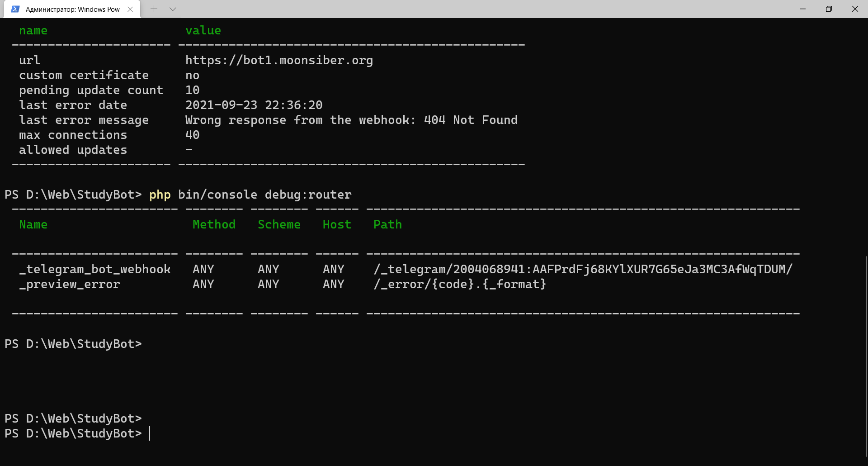Open a new tab with the plus button
This screenshot has height=466, width=868.
coord(154,9)
